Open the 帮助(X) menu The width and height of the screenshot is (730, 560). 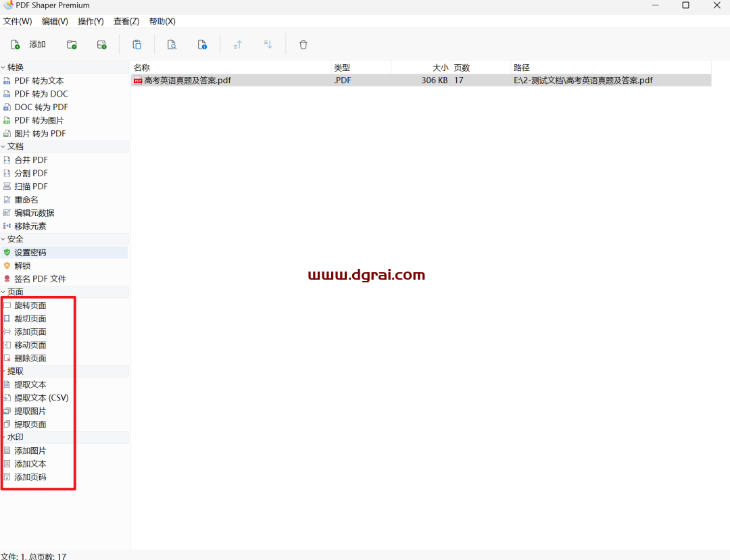pyautogui.click(x=162, y=22)
